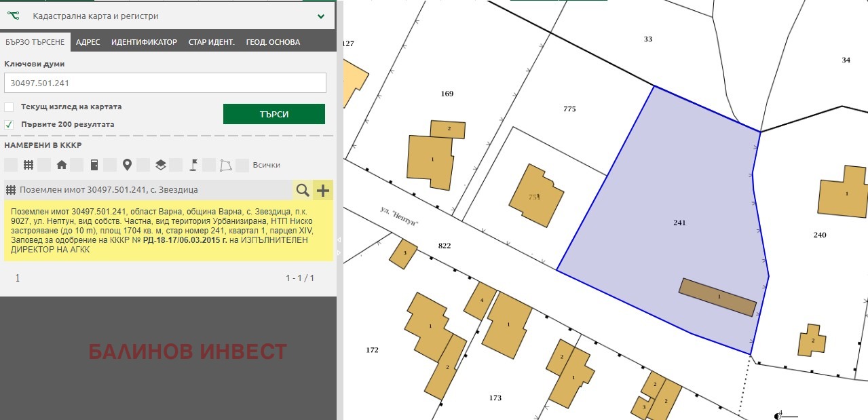
Task: Add result with the plus icon
Action: point(323,191)
